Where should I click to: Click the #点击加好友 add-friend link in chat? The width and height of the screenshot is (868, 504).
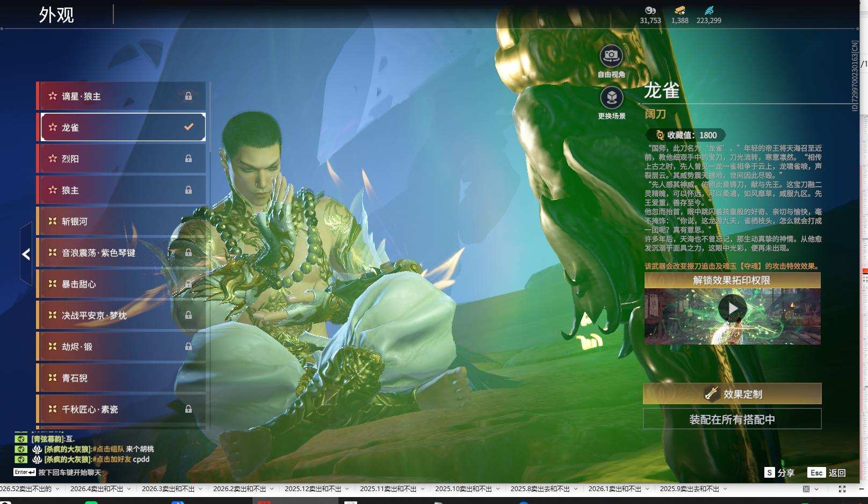click(112, 459)
